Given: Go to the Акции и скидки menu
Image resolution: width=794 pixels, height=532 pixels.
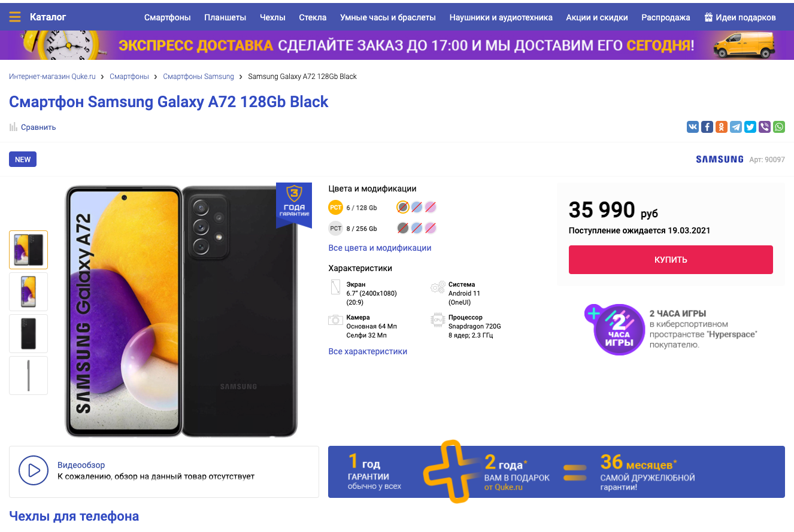Looking at the screenshot, I should tap(597, 17).
